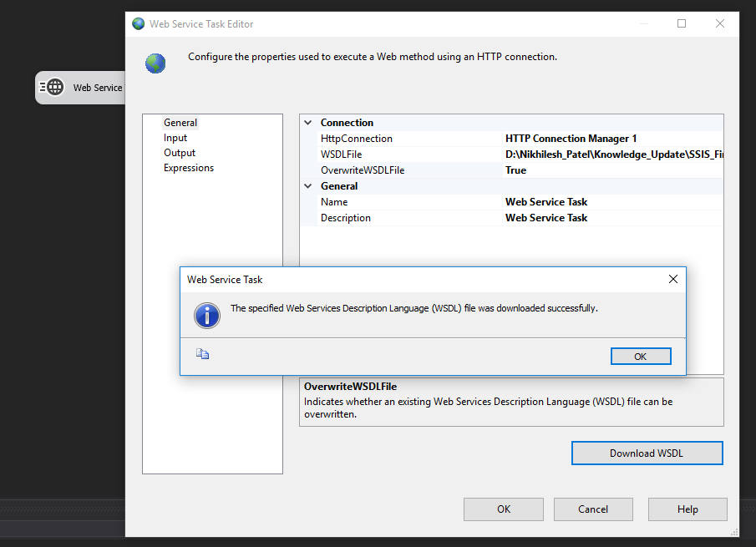Click the WSDLFile path field
Image resolution: width=756 pixels, height=547 pixels.
(x=611, y=154)
